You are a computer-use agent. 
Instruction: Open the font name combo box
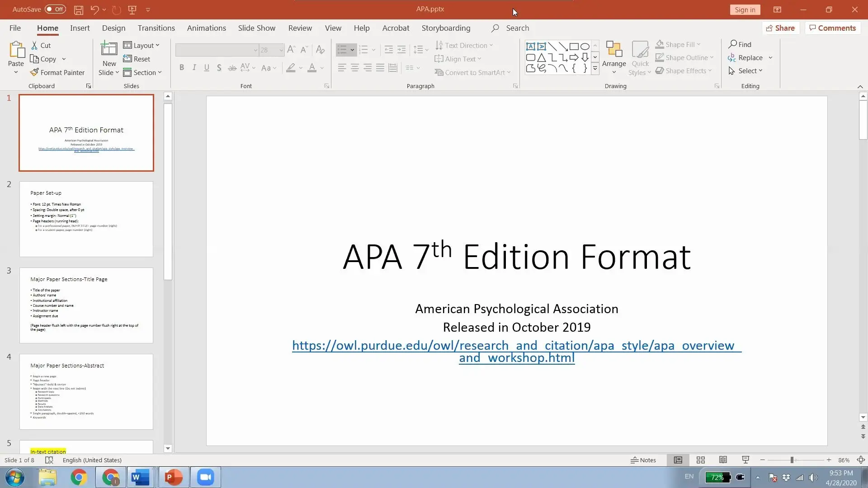(x=217, y=50)
